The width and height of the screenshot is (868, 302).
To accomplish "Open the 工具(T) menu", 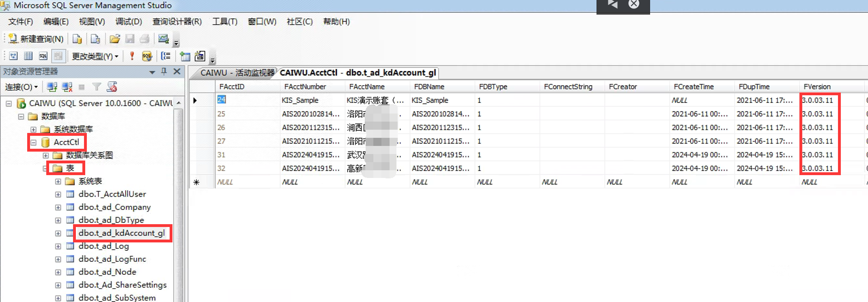I will (224, 21).
